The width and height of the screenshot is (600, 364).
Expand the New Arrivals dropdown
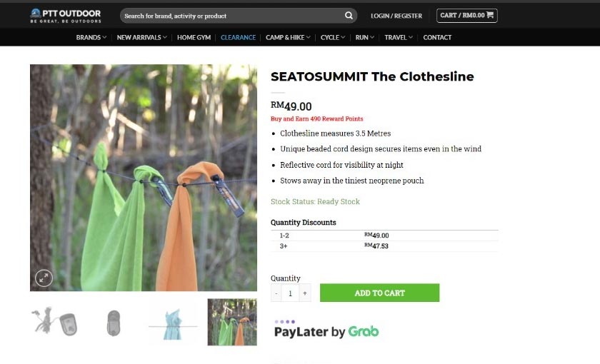pyautogui.click(x=141, y=37)
